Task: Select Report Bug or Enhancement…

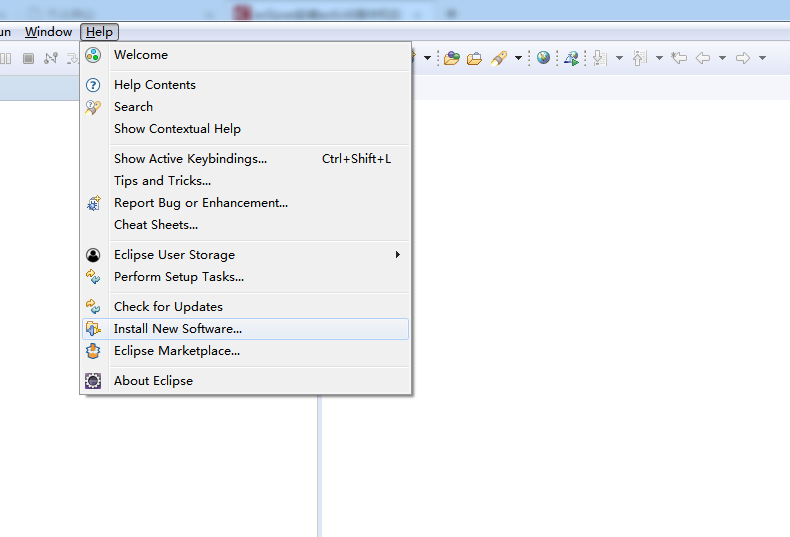Action: click(x=246, y=203)
